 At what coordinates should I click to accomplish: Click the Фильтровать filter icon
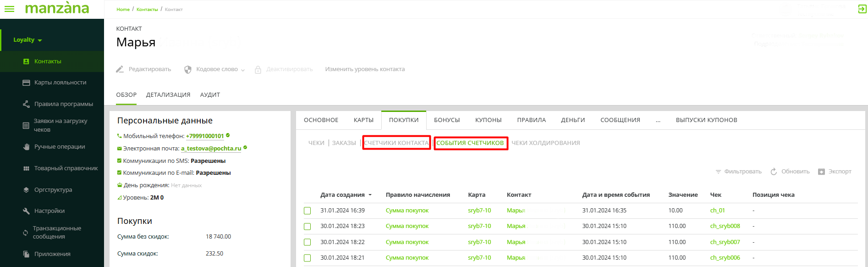(x=718, y=172)
